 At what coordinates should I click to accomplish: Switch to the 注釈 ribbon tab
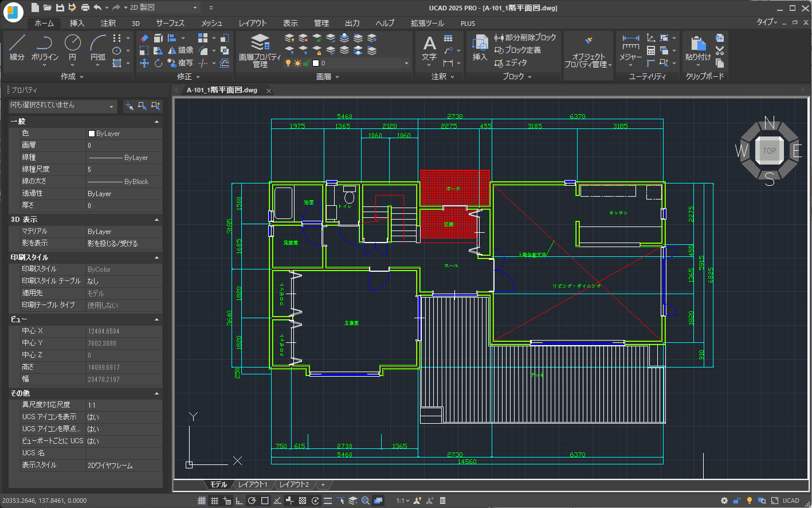[108, 23]
